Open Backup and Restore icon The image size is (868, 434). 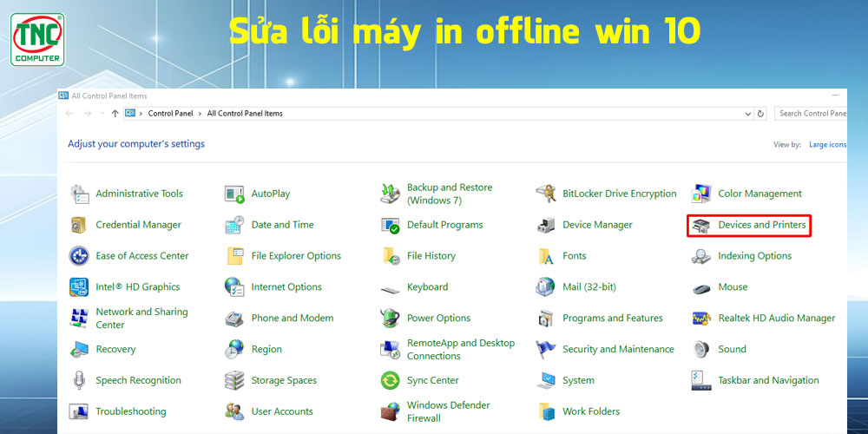tap(391, 194)
